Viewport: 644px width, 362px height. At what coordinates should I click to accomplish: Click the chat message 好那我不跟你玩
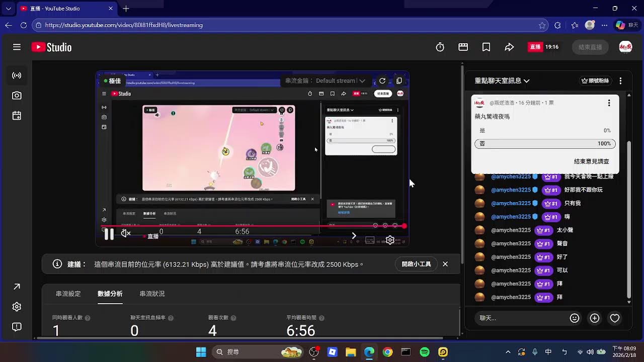coord(583,190)
